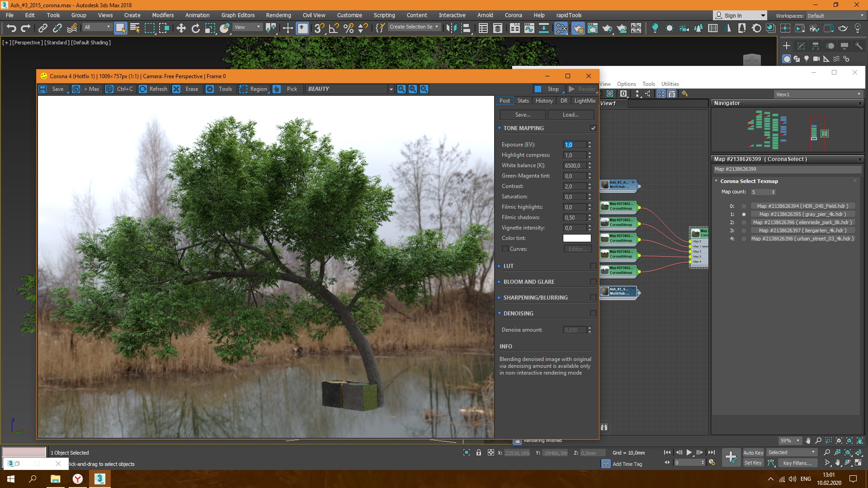
Task: Click the Stop render button
Action: pos(548,89)
